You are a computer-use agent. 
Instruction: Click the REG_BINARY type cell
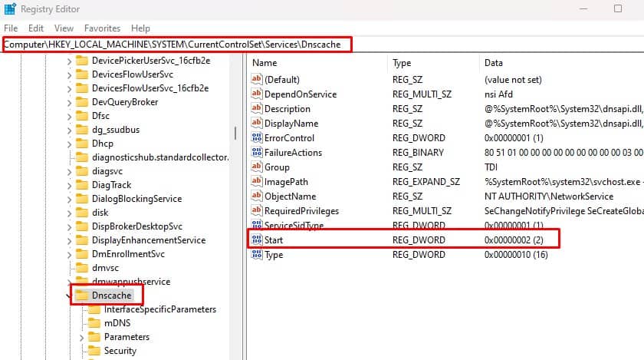click(418, 152)
